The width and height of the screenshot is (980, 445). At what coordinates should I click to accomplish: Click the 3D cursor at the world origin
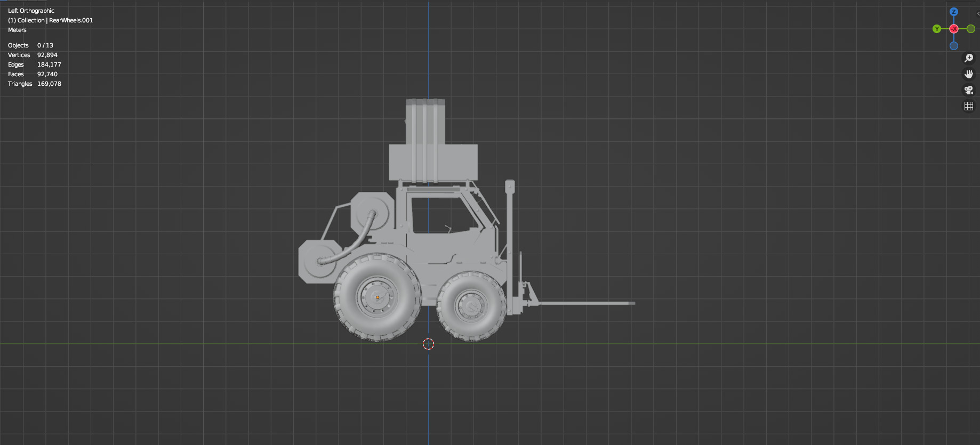tap(429, 344)
